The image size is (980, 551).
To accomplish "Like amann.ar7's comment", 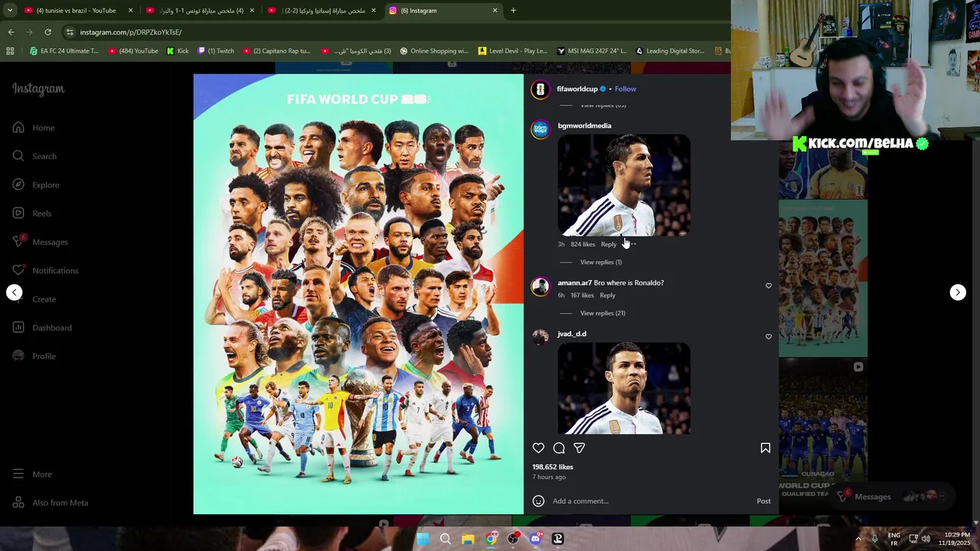I will pos(769,285).
